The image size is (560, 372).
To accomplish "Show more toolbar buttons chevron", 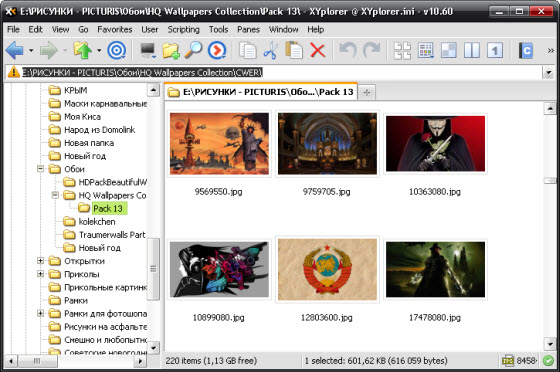I will pyautogui.click(x=551, y=51).
